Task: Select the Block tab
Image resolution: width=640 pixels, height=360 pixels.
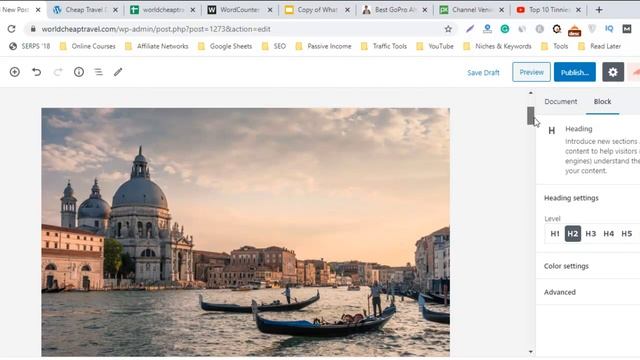Action: 602,102
